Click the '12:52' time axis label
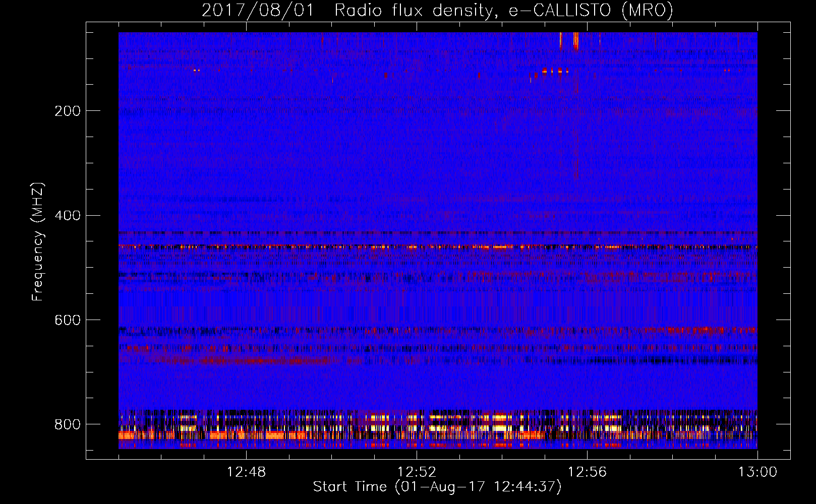816x504 pixels. point(417,472)
